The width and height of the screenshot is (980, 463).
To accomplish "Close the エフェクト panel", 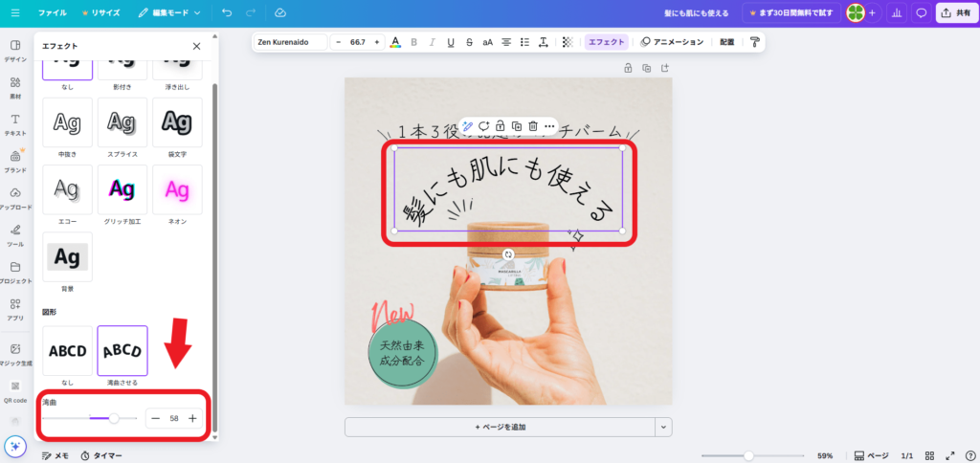I will pyautogui.click(x=196, y=46).
